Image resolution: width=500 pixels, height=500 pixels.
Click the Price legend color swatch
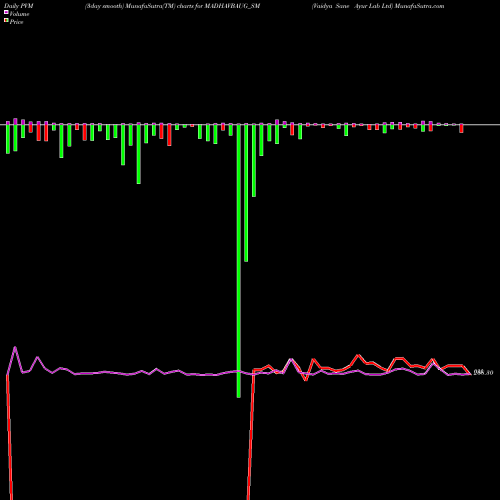(x=6, y=21)
